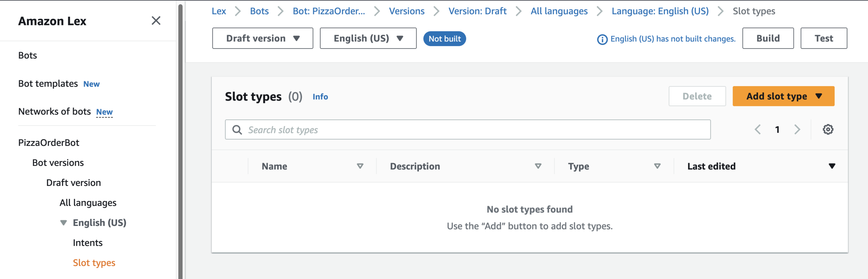Go to next page of slot types
Screen dimensions: 868x279
click(x=797, y=129)
